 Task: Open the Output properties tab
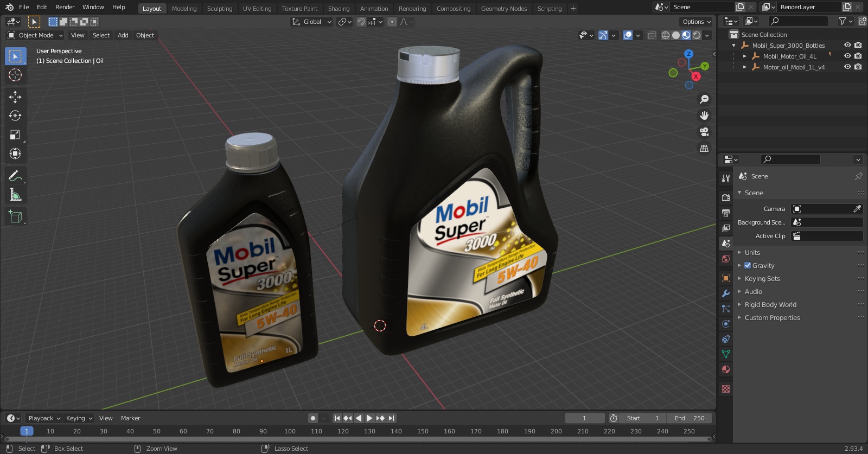726,213
